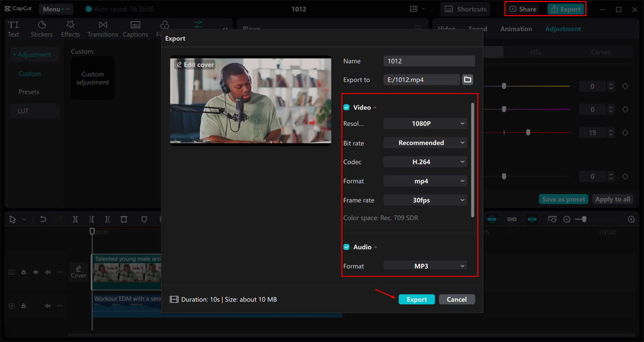
Task: Click the delete trash icon in timeline toolbar
Action: [x=124, y=219]
